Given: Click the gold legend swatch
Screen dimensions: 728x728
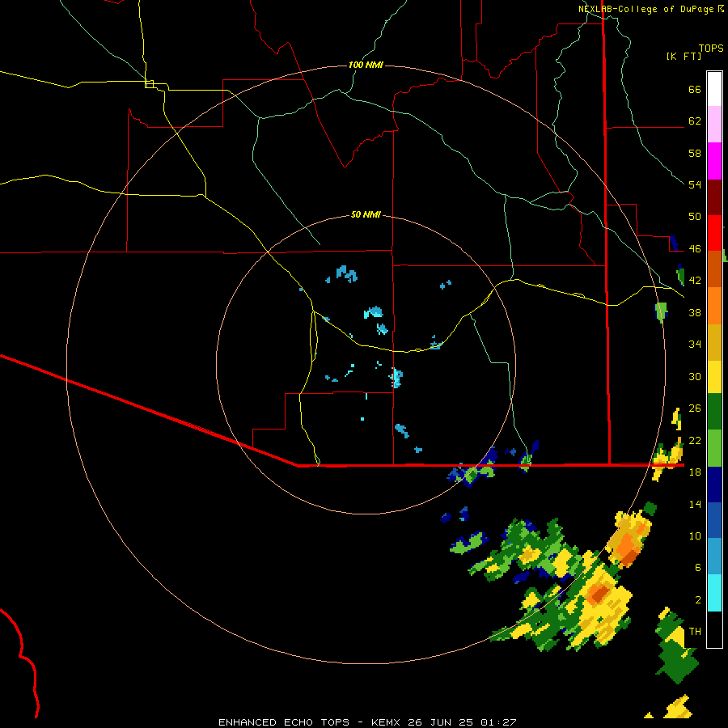Looking at the screenshot, I should click(714, 343).
